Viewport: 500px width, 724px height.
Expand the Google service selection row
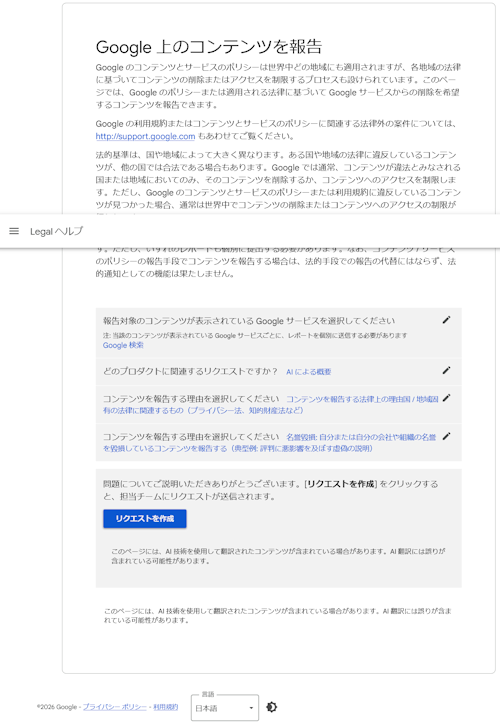click(x=278, y=333)
